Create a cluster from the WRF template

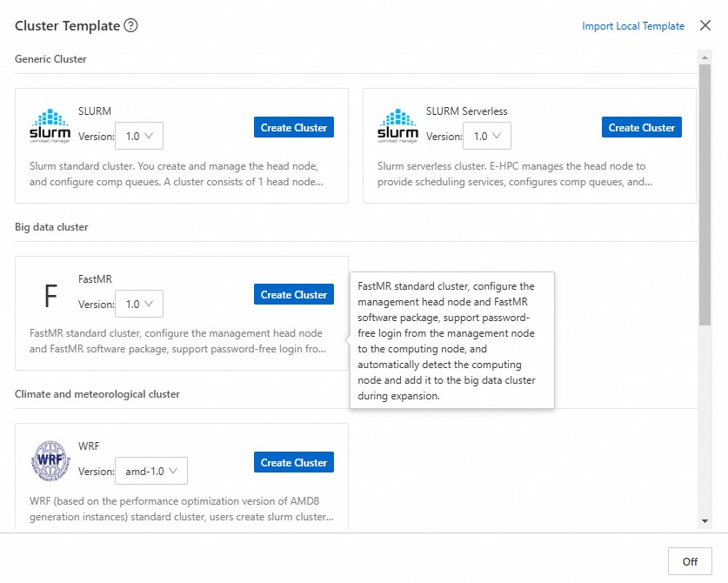coord(294,463)
